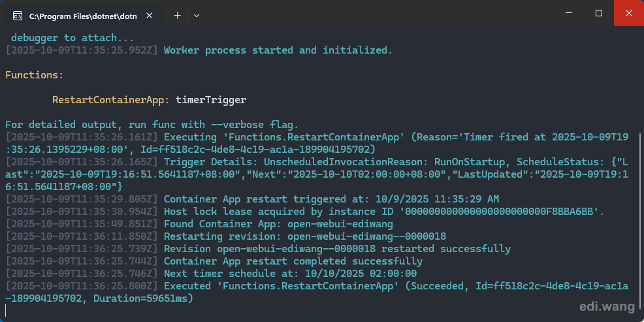Minimize the terminal window
The width and height of the screenshot is (644, 322).
(568, 13)
